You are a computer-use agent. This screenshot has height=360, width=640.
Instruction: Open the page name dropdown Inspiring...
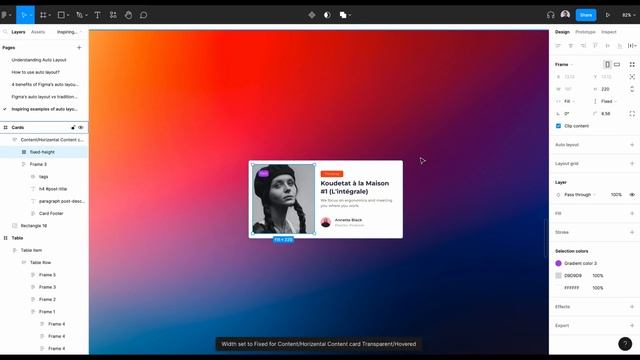coord(69,32)
